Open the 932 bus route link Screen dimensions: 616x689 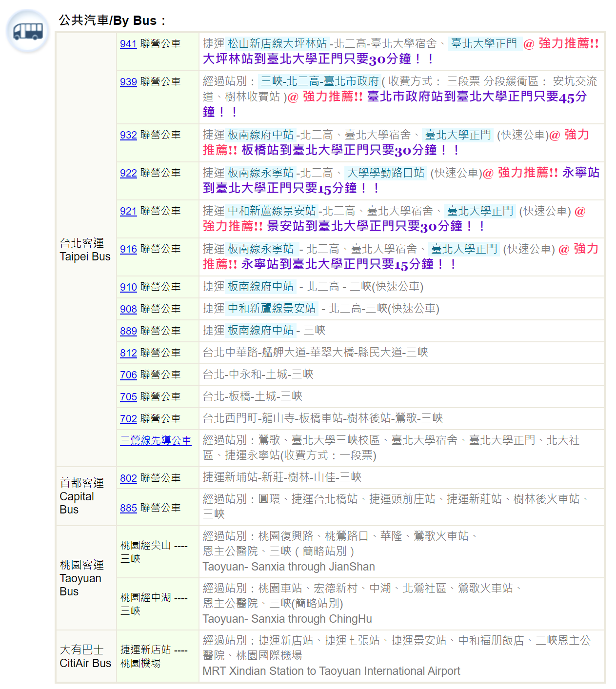[128, 135]
